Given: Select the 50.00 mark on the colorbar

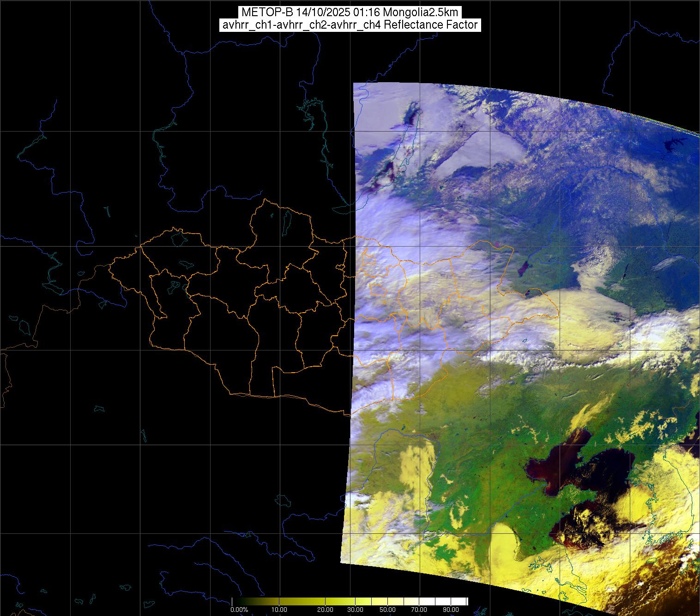Looking at the screenshot, I should point(388,610).
